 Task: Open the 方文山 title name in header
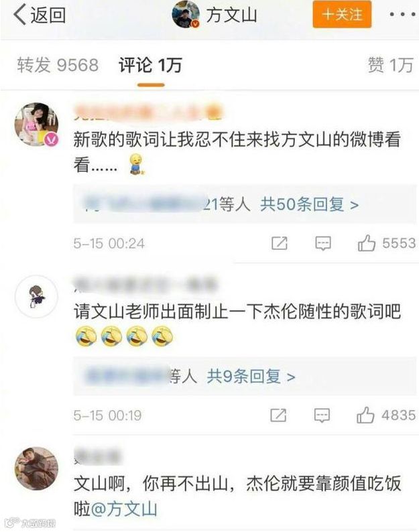tap(231, 15)
